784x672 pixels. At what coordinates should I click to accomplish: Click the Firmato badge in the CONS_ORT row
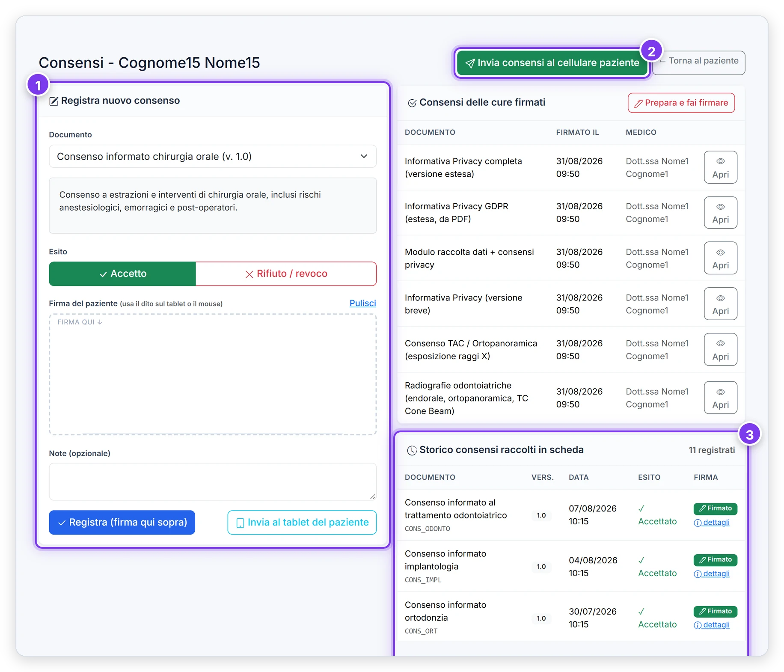[x=715, y=611]
